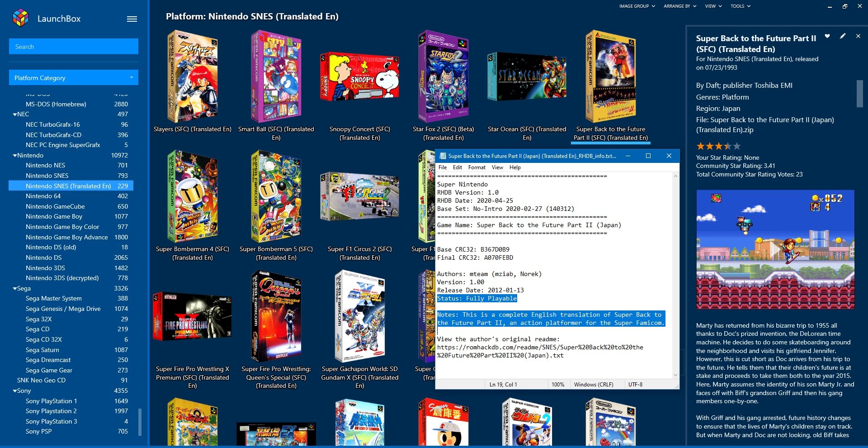
Task: Set star rating with the stars
Action: pos(718,146)
